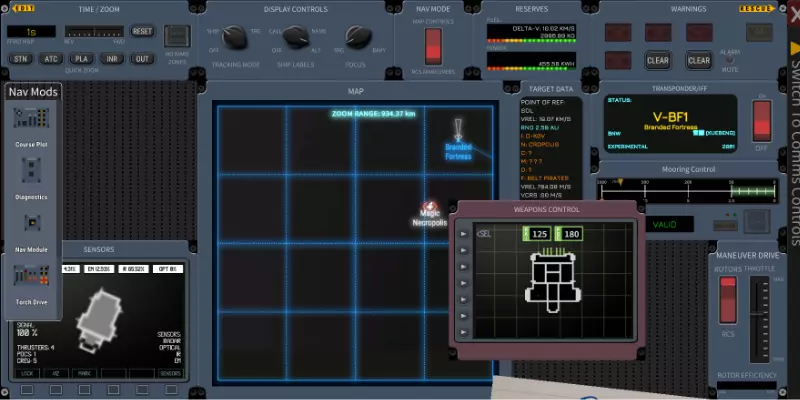The height and width of the screenshot is (400, 800).
Task: Click F: BELT PIRATES in target data
Action: tap(544, 178)
